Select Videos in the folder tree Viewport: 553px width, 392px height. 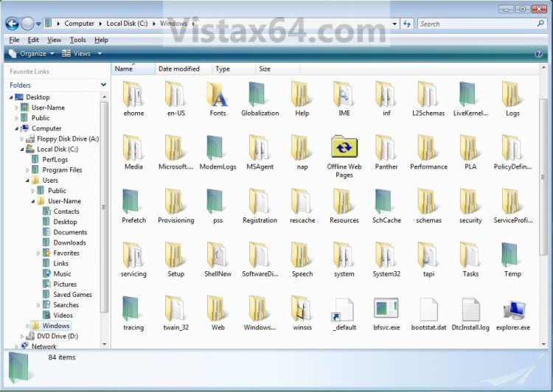pos(63,315)
